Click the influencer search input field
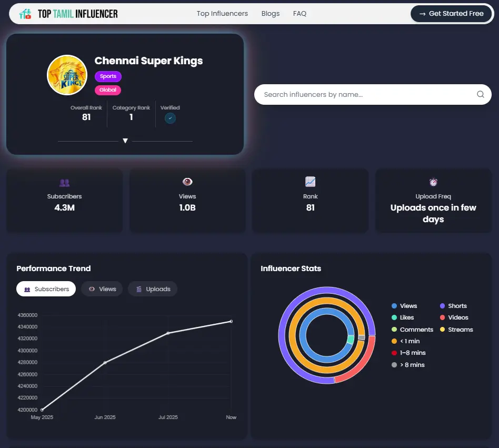 363,94
